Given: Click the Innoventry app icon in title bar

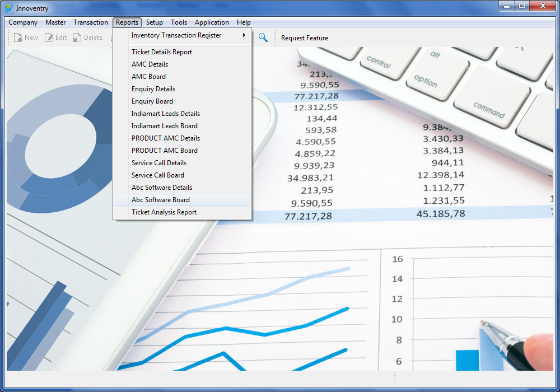Looking at the screenshot, I should 8,8.
